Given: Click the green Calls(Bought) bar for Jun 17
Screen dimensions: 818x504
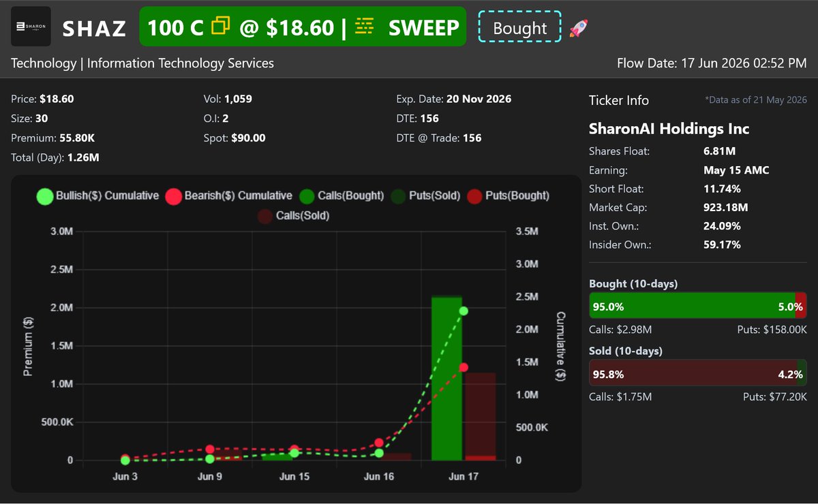Looking at the screenshot, I should tap(446, 378).
